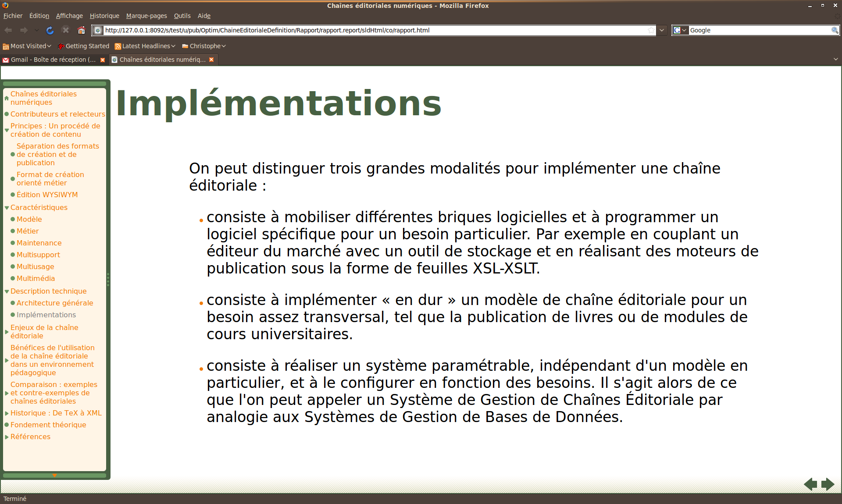The height and width of the screenshot is (504, 842).
Task: Open the Multisupport entry
Action: [38, 255]
